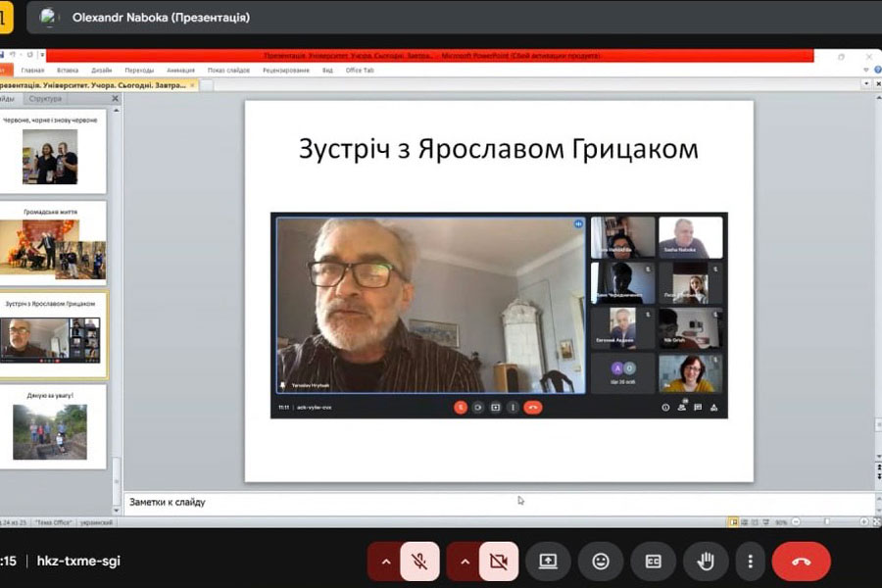Select the video-call picture on the slide
Viewport: 882px width, 588px height.
499,316
